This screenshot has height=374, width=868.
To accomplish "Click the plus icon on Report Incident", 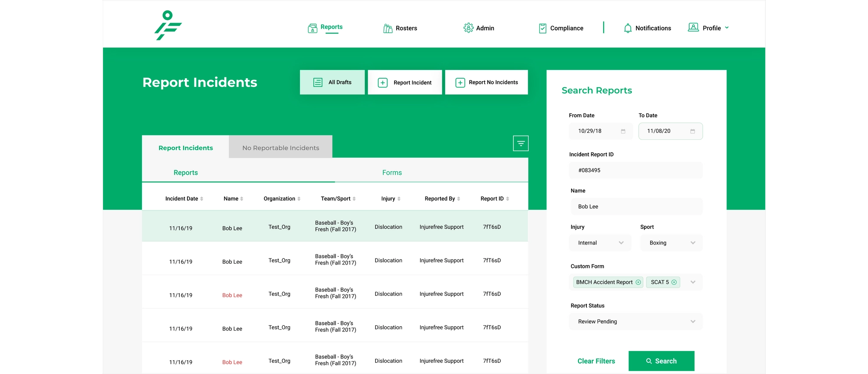I will tap(383, 83).
